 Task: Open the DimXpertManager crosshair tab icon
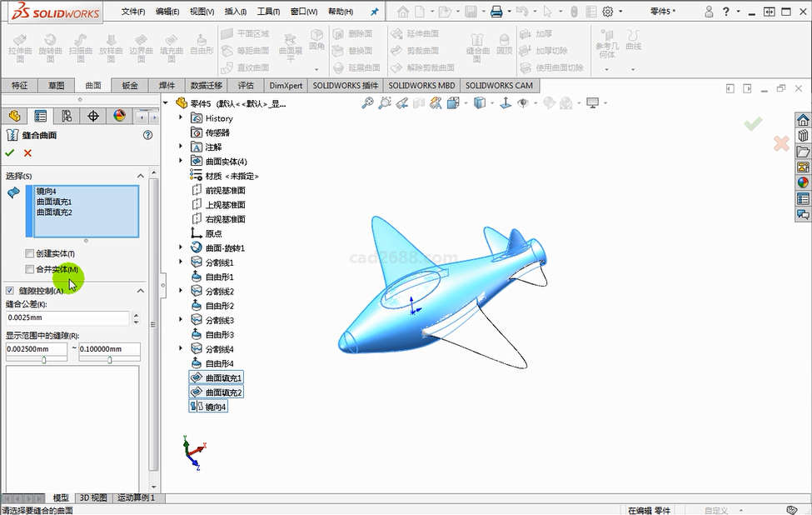click(x=93, y=116)
